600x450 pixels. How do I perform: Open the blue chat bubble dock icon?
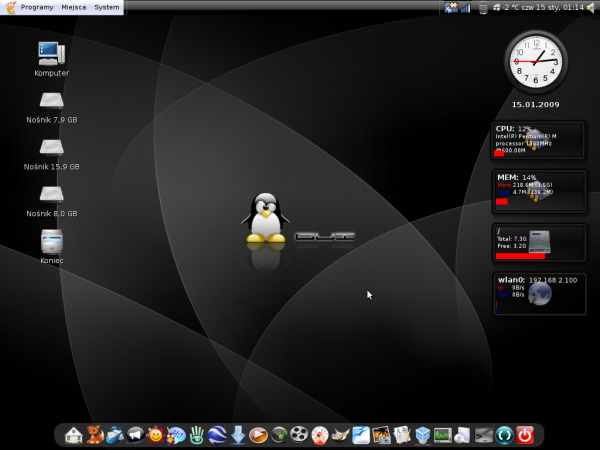tap(176, 435)
